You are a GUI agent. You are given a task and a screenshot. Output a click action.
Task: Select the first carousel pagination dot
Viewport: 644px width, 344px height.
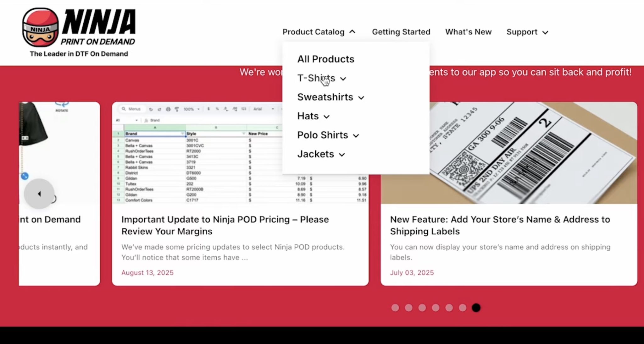(395, 308)
